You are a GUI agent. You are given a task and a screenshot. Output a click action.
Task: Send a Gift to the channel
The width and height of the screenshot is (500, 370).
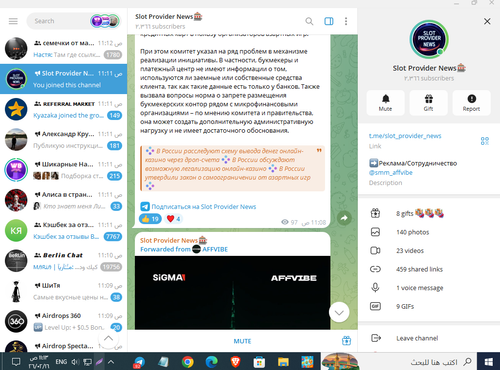428,103
